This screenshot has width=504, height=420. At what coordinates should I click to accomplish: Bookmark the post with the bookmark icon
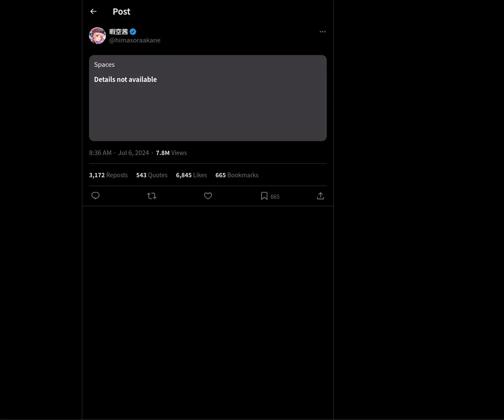coord(264,196)
